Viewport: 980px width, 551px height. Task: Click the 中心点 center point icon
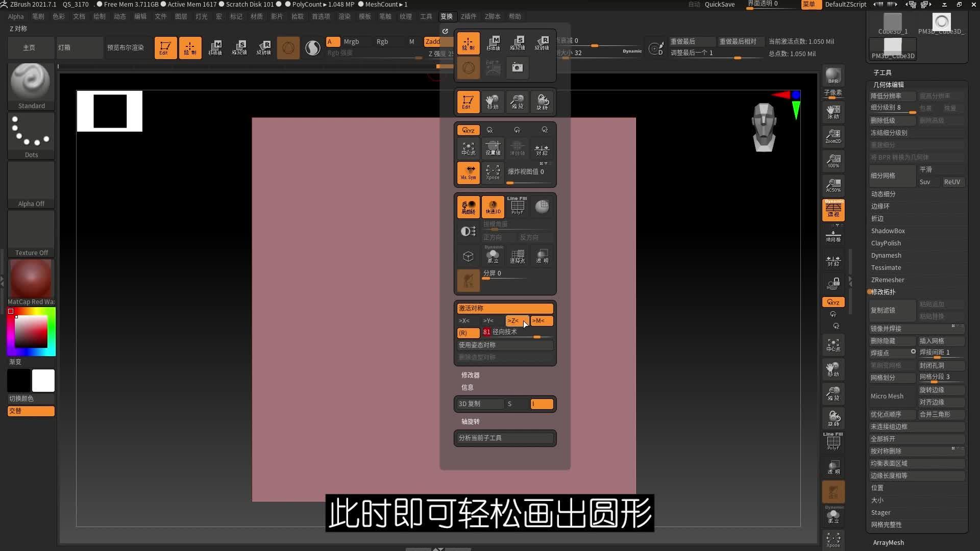pyautogui.click(x=468, y=148)
